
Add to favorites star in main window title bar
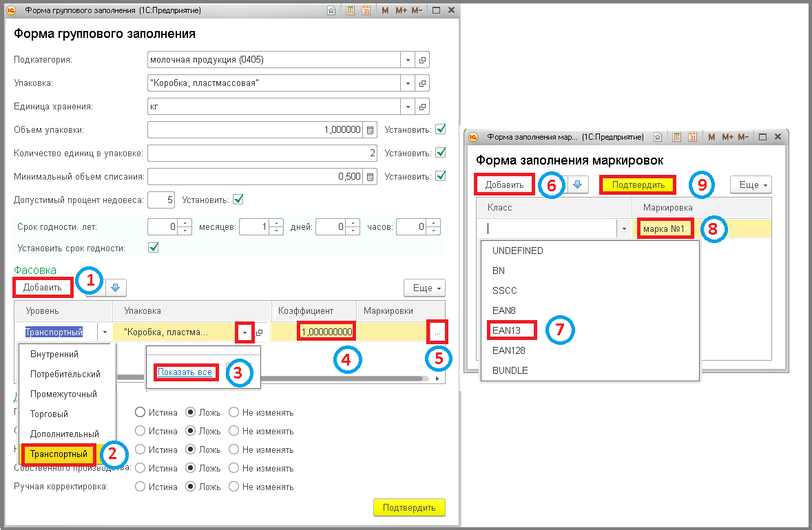tap(331, 10)
